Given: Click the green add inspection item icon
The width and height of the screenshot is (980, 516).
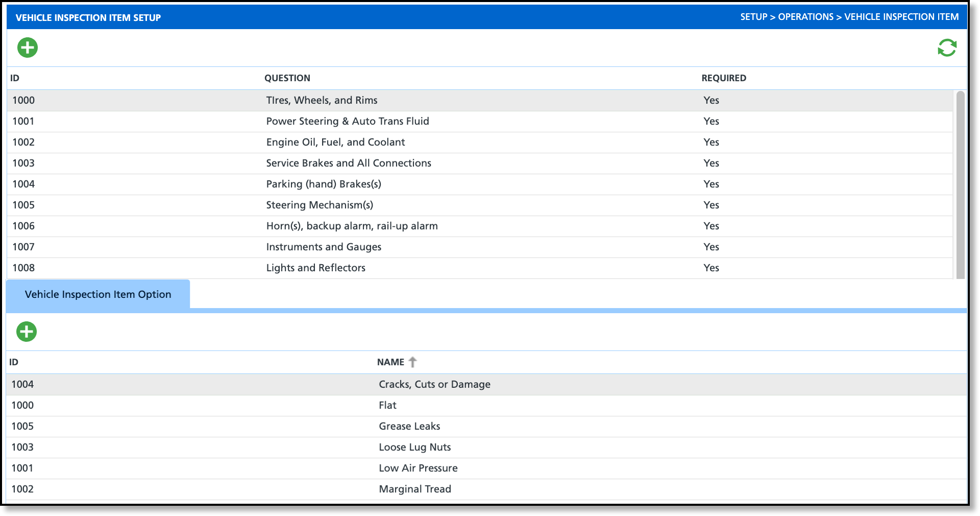Looking at the screenshot, I should pos(28,48).
